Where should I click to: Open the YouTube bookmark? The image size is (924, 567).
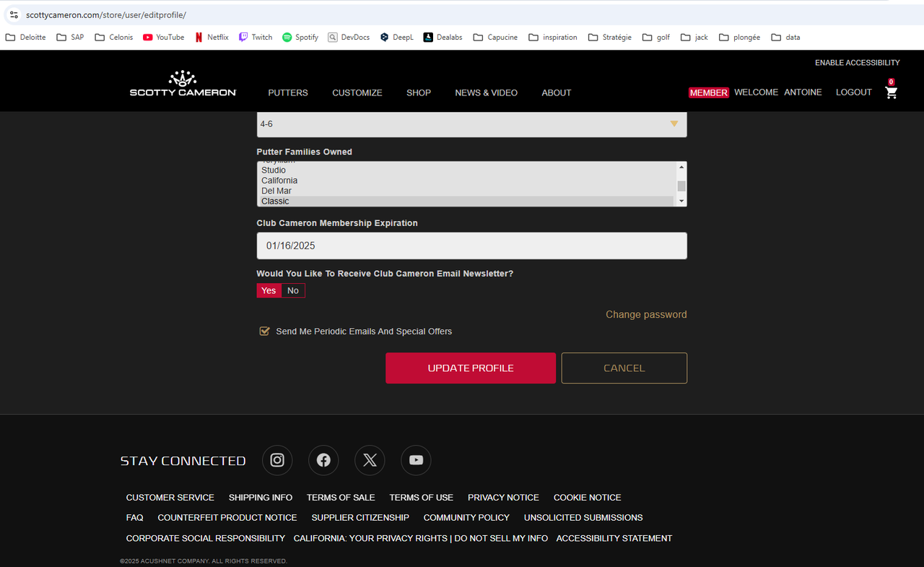163,37
